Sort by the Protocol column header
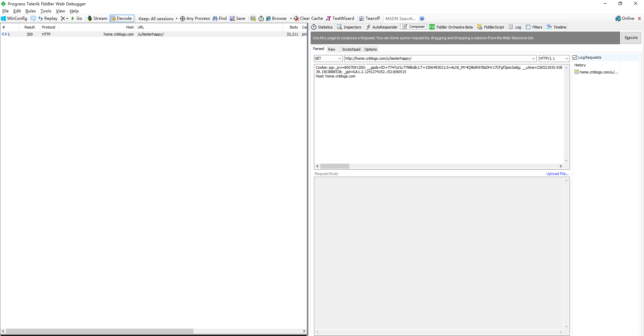The width and height of the screenshot is (644, 336). click(49, 27)
